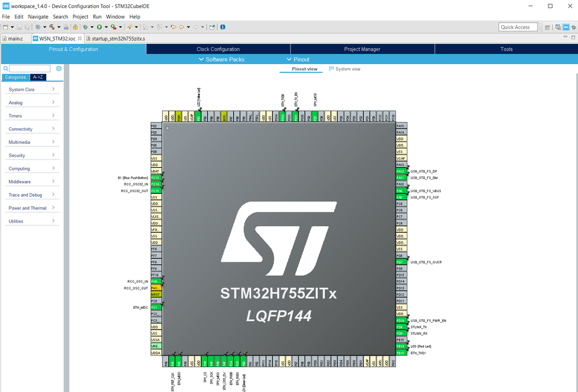This screenshot has width=578, height=392.
Task: Expand the Utilities category
Action: (x=32, y=221)
